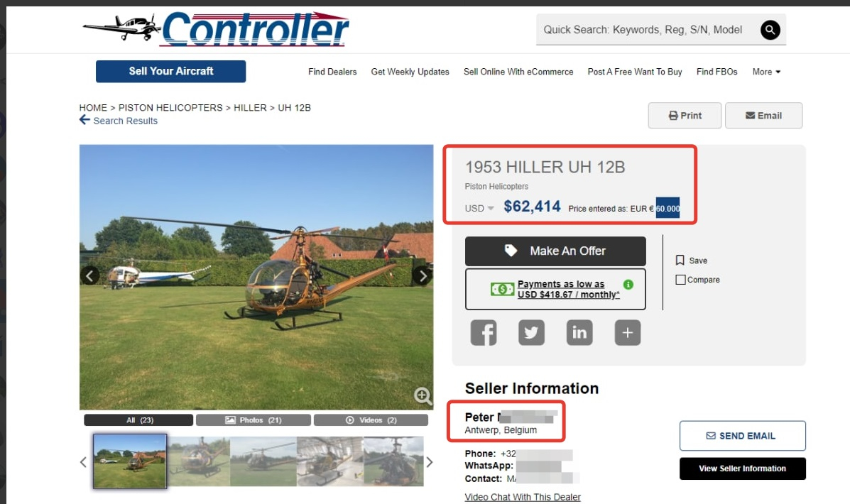Image resolution: width=850 pixels, height=504 pixels.
Task: Share listing on LinkedIn
Action: [x=579, y=332]
